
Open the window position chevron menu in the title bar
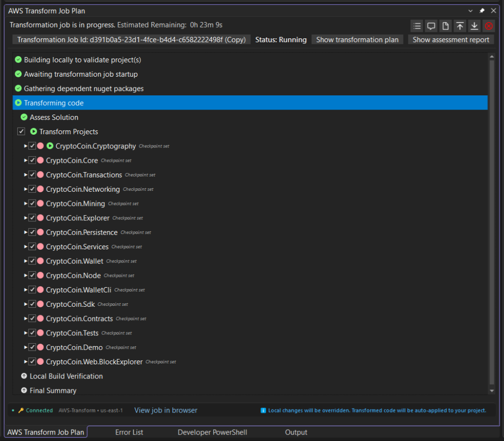(471, 11)
